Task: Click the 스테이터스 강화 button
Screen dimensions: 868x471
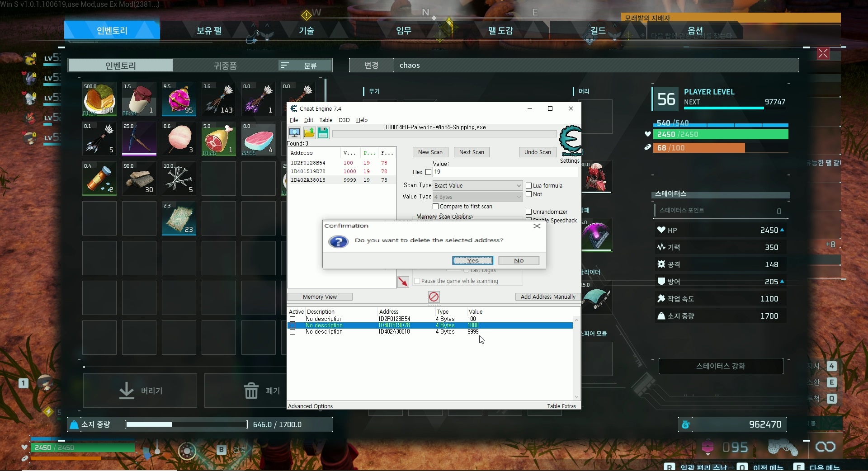Action: pos(721,366)
